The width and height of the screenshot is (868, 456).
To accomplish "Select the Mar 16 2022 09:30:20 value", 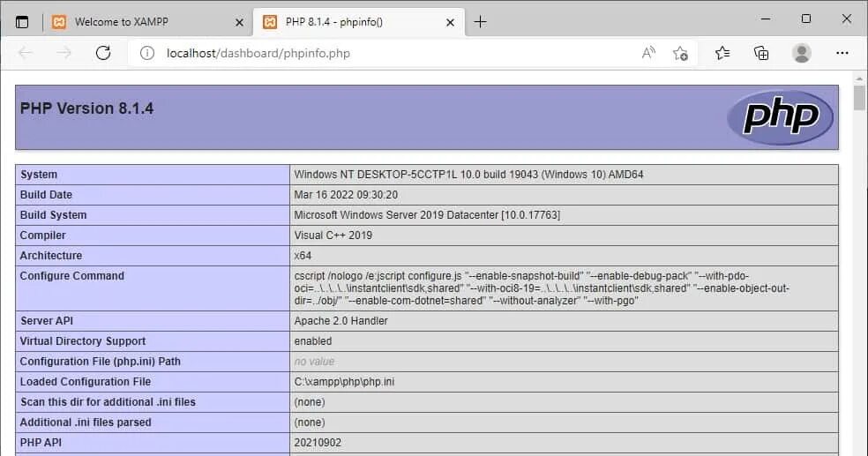I will coord(346,195).
